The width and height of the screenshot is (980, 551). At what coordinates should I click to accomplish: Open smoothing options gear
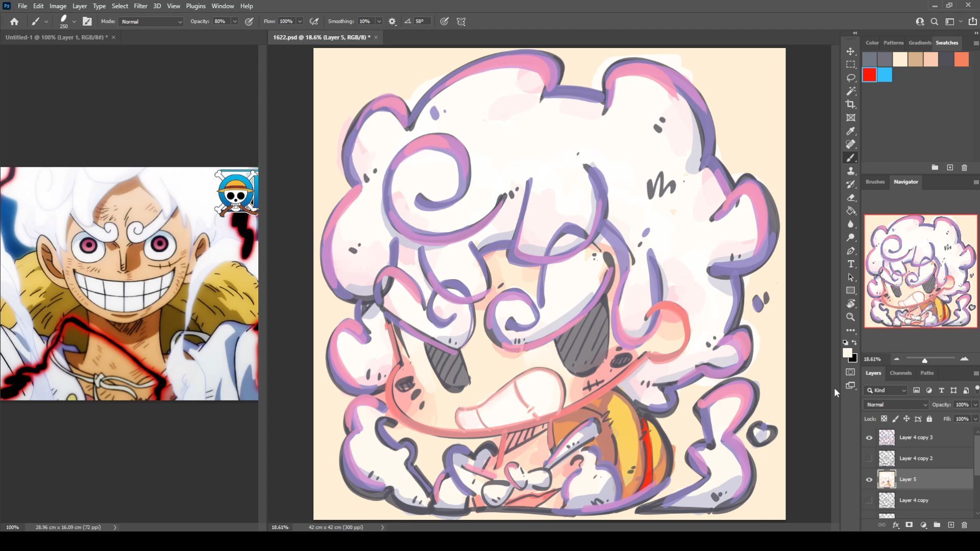click(x=392, y=21)
